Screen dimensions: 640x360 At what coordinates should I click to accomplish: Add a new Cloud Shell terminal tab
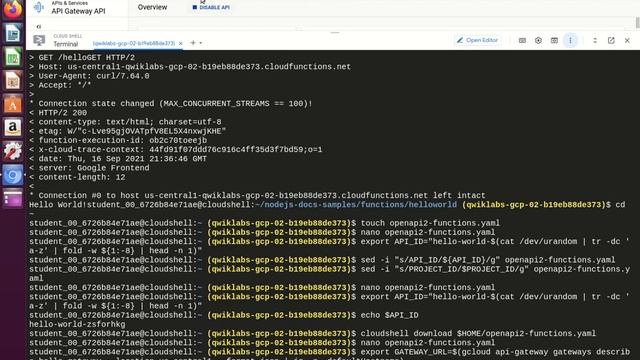[x=193, y=42]
